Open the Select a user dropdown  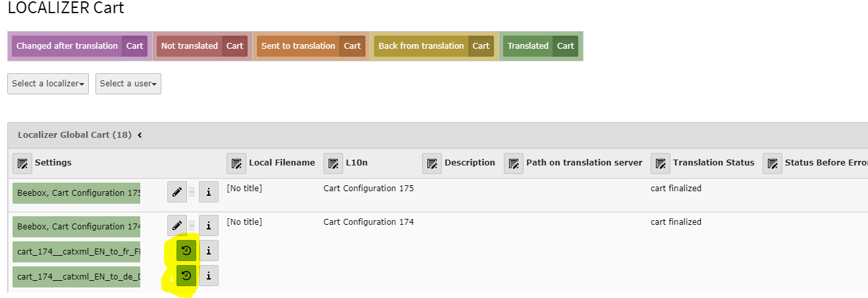[x=128, y=84]
